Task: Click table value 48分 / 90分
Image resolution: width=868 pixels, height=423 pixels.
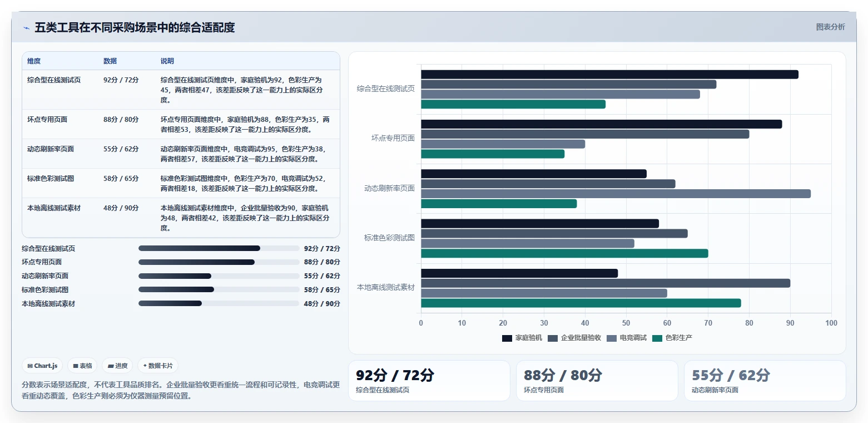Action: point(121,208)
